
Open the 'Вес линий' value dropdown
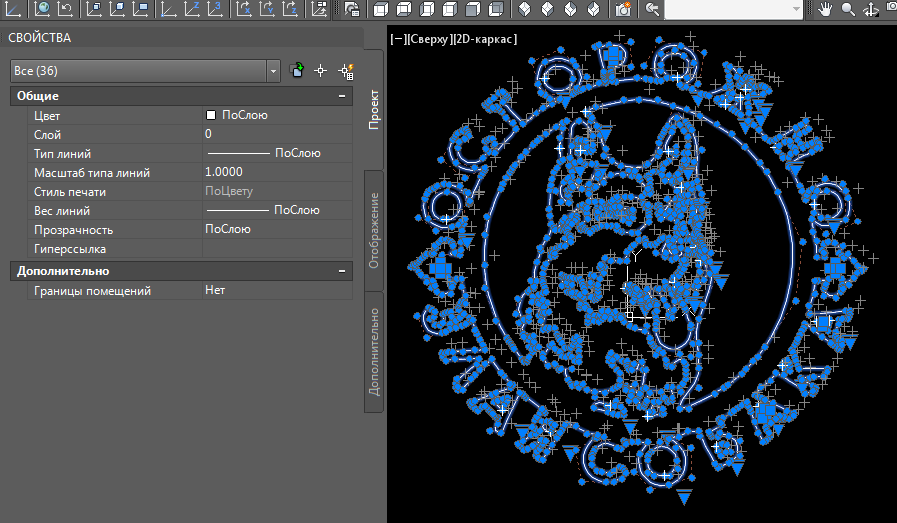tap(277, 210)
